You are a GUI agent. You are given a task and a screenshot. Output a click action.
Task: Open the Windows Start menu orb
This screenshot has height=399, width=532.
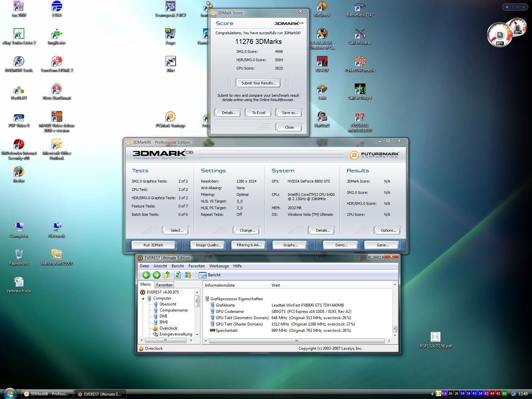10,393
